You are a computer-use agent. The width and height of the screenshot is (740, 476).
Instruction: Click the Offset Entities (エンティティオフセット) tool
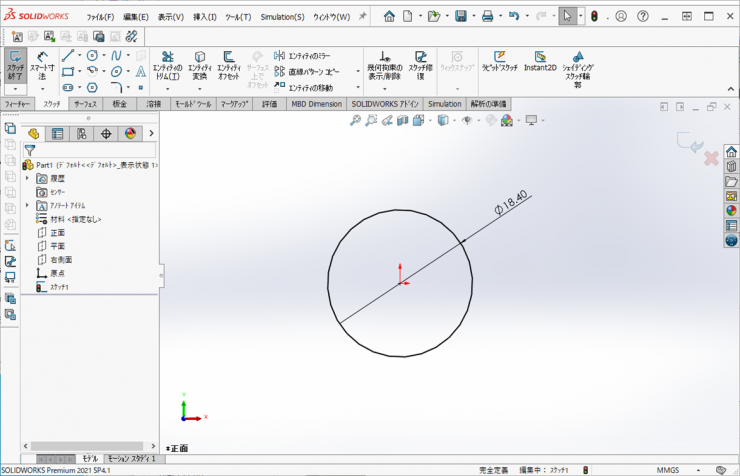click(x=229, y=66)
